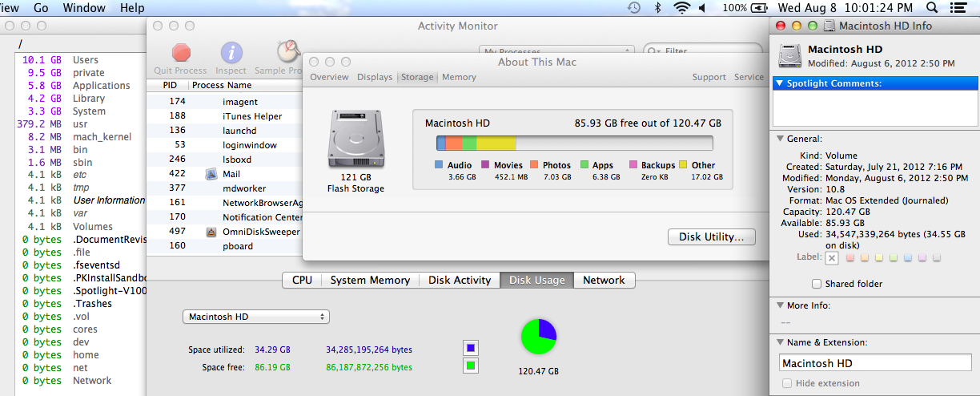Click the Disk Utility button
The height and width of the screenshot is (396, 980).
(712, 236)
